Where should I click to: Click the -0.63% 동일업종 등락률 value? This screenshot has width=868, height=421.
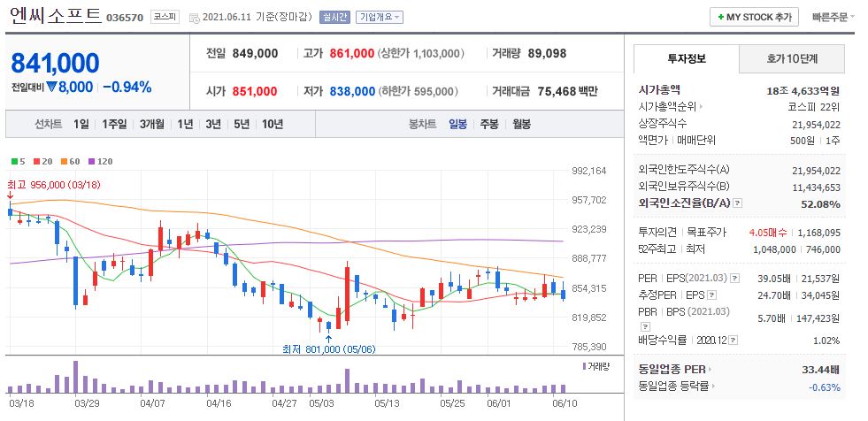[825, 387]
